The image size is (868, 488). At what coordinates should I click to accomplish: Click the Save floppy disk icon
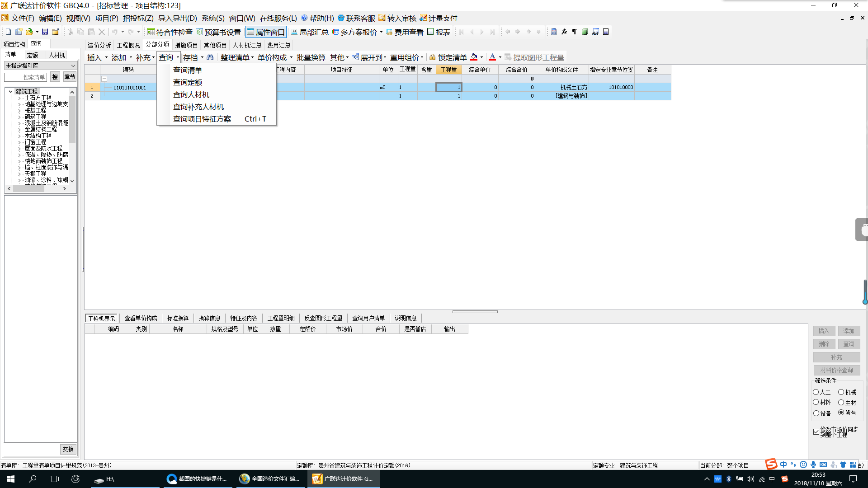click(x=45, y=32)
